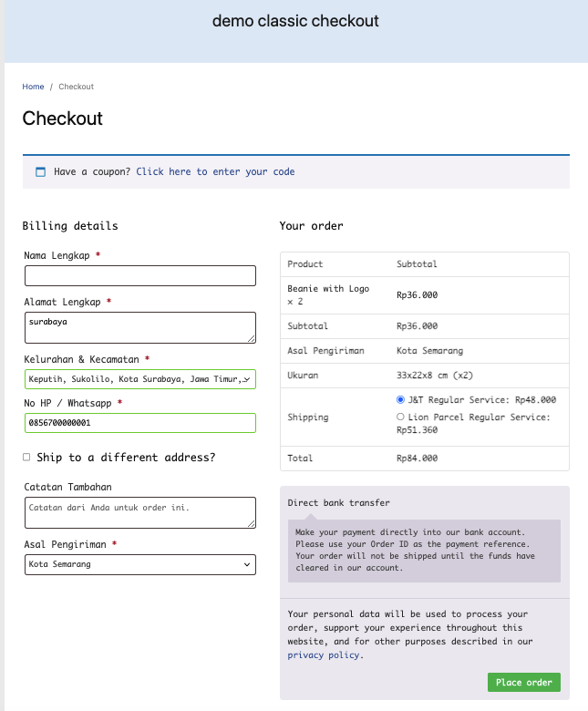Screen dimensions: 588x711
Task: Click the 'Kota Semarang' value in order table
Action: (x=429, y=351)
